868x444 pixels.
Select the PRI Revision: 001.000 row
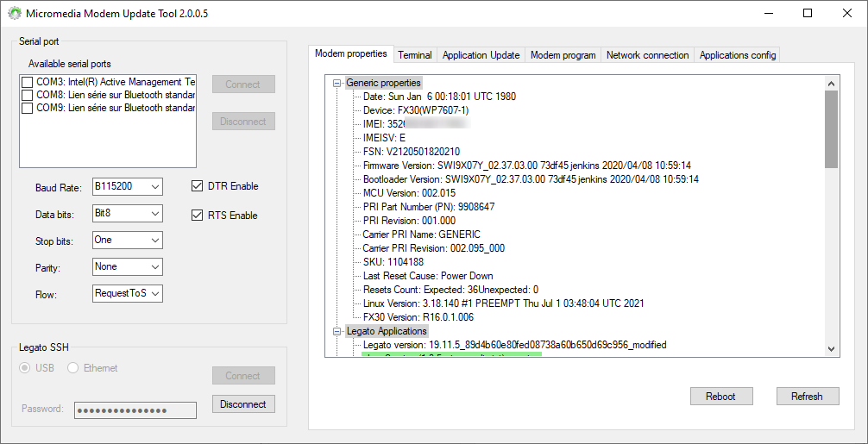pyautogui.click(x=410, y=222)
